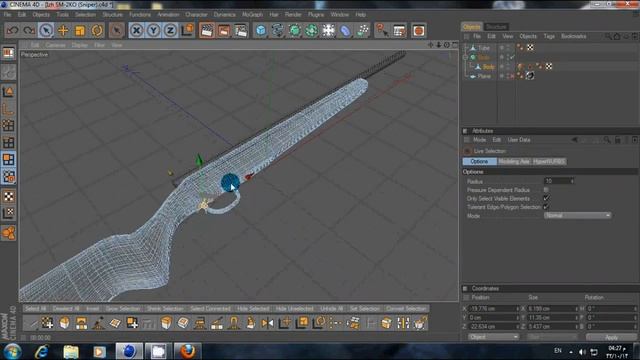Select the Modeling Axis tab
Viewport: 640px width, 360px height.
pos(514,161)
